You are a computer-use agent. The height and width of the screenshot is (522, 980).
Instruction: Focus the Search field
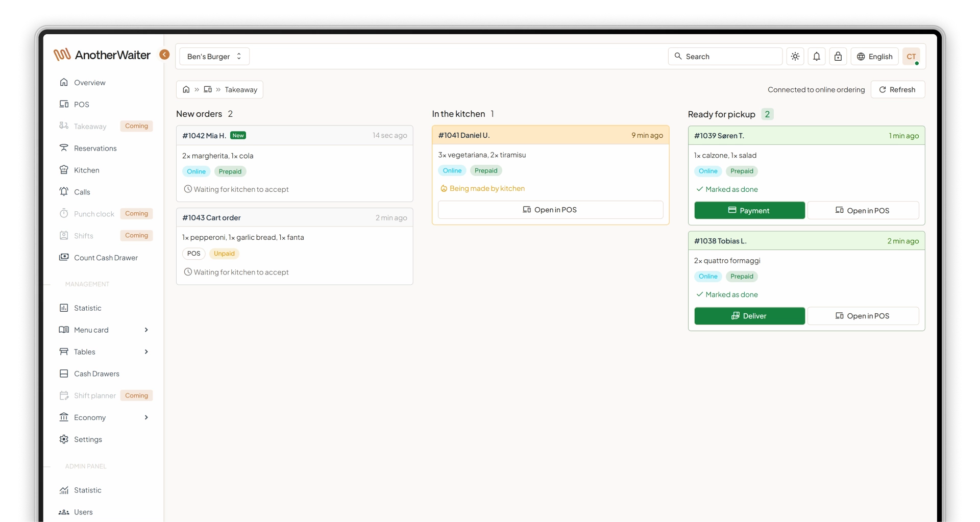[725, 57]
